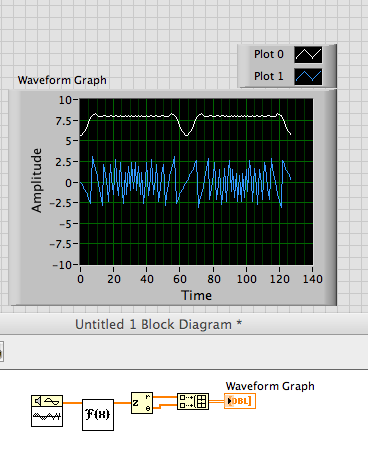Click the Amplitude axis label
This screenshot has width=368, height=451.
tap(37, 180)
